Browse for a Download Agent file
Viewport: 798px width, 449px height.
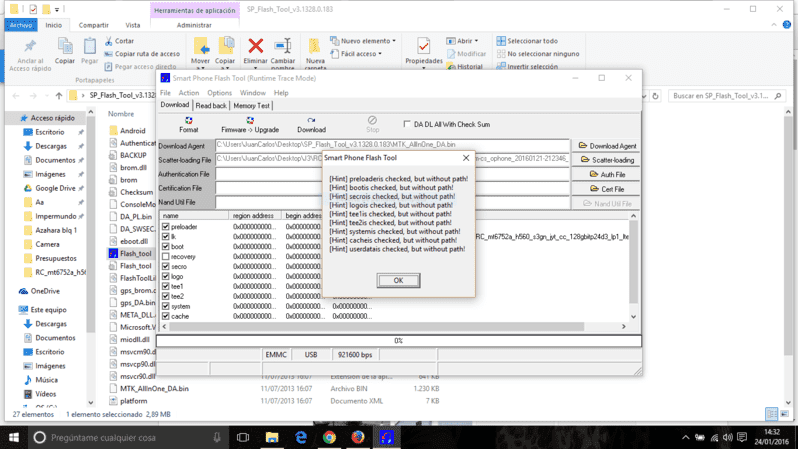click(x=607, y=146)
